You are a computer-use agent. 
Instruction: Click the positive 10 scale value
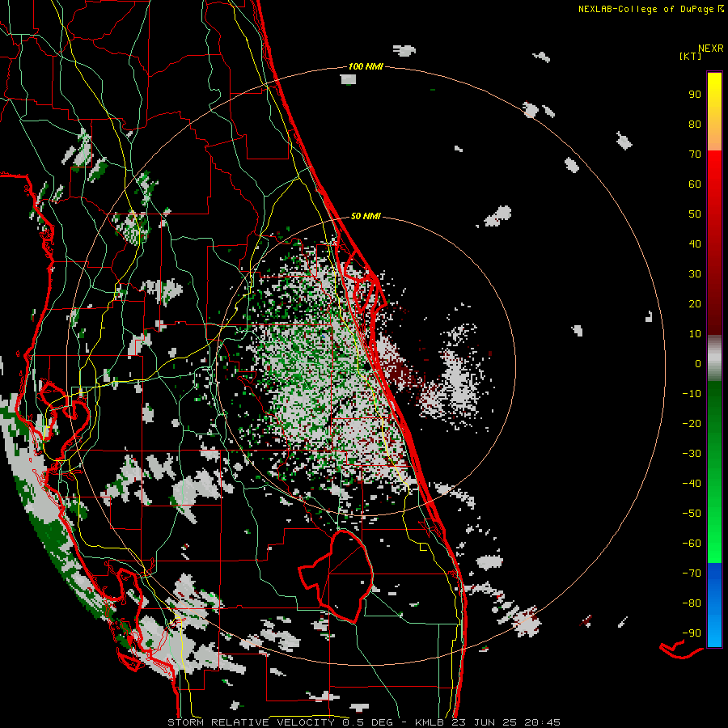695,334
